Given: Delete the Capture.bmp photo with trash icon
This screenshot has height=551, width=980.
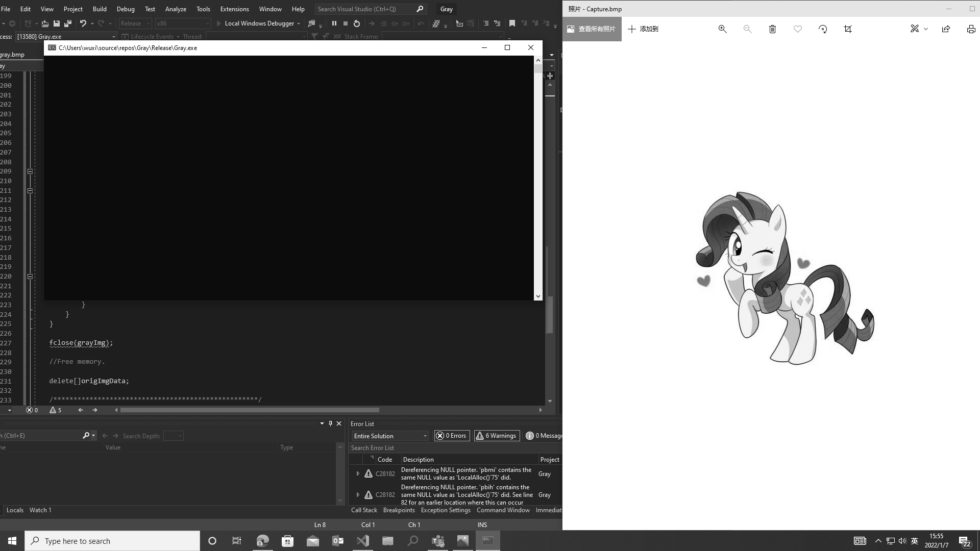Looking at the screenshot, I should coord(772,29).
